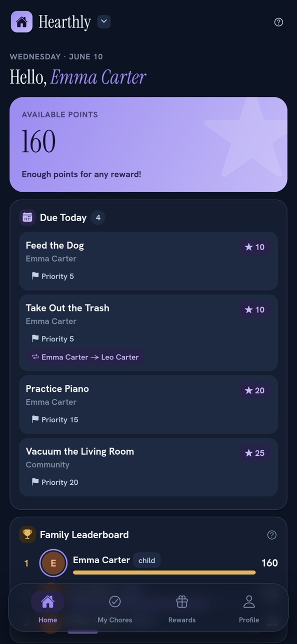Open the Vacuum the Living Room chore
The width and height of the screenshot is (297, 644).
(x=148, y=467)
